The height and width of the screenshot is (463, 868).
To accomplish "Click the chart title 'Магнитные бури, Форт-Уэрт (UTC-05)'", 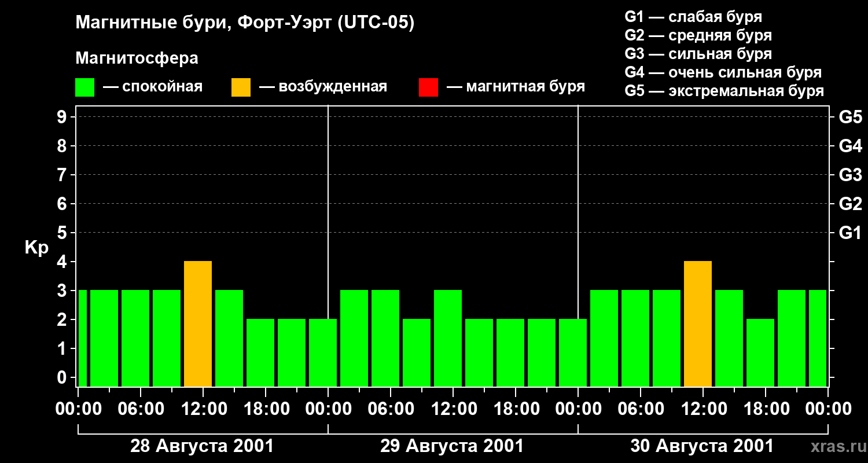I will pyautogui.click(x=245, y=23).
